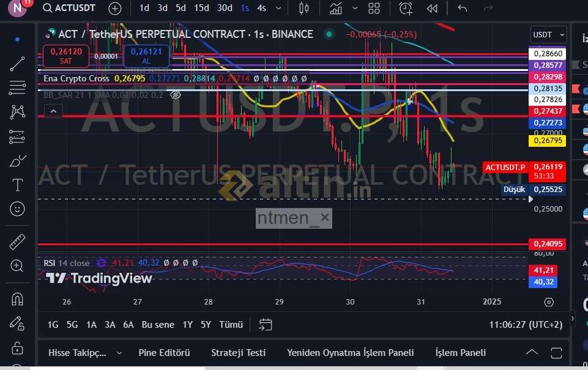This screenshot has height=370, width=588.
Task: Open the timezone menu at 11:06:27 (UTC+2)
Action: pyautogui.click(x=526, y=325)
